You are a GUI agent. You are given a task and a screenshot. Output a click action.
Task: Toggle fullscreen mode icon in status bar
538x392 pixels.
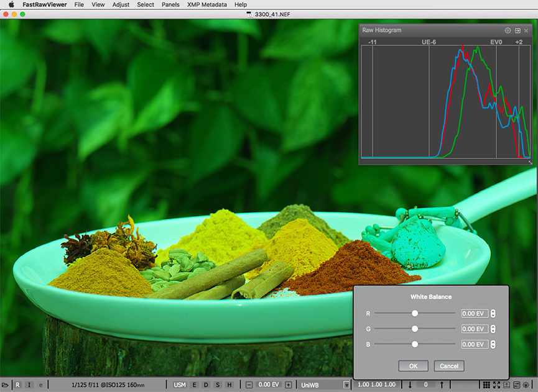[x=496, y=385]
